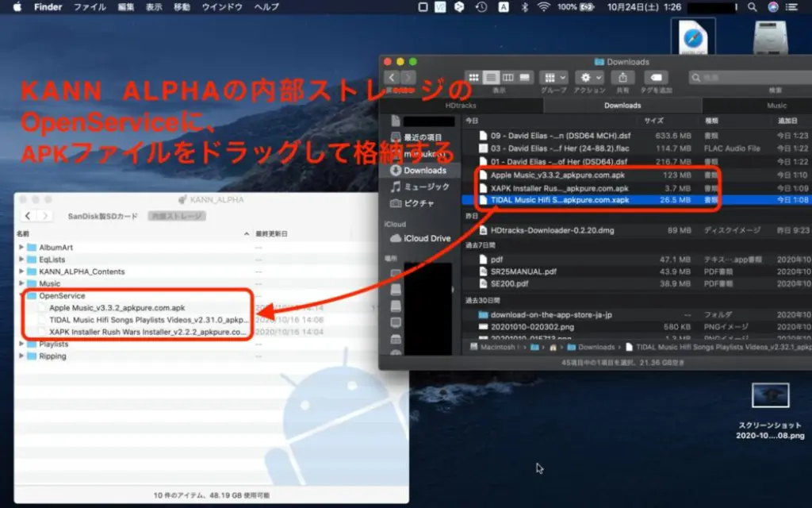This screenshot has height=508, width=812.
Task: Click the Finder search field
Action: (751, 77)
